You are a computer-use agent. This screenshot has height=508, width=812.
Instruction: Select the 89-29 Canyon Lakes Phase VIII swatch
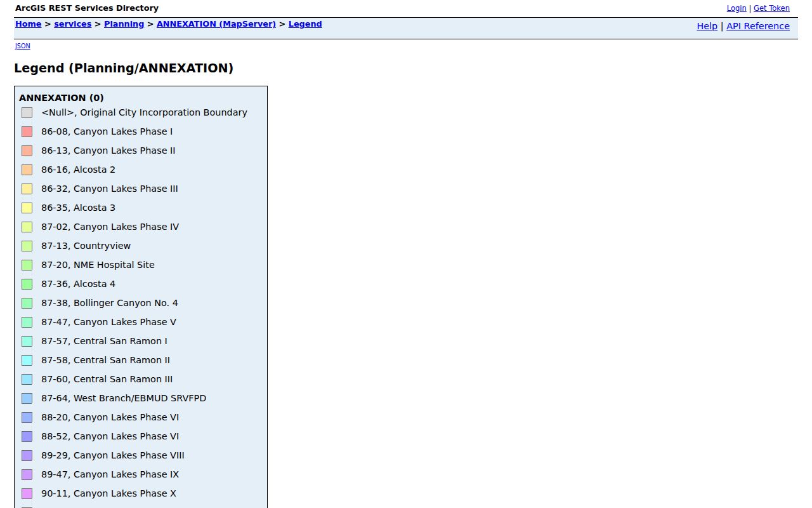point(27,455)
